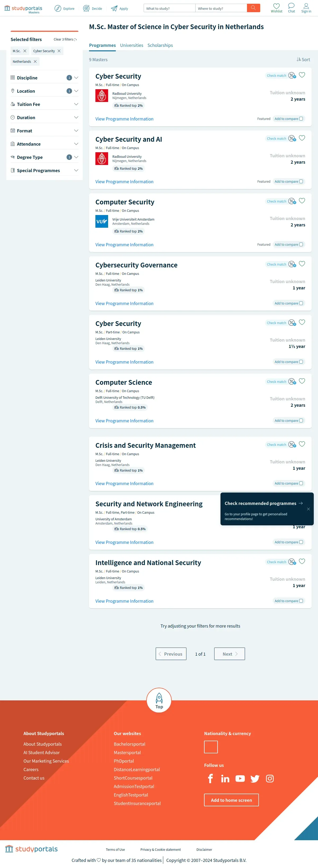This screenshot has height=868, width=318.
Task: Click the Studyportals Masters logo
Action: [x=23, y=9]
